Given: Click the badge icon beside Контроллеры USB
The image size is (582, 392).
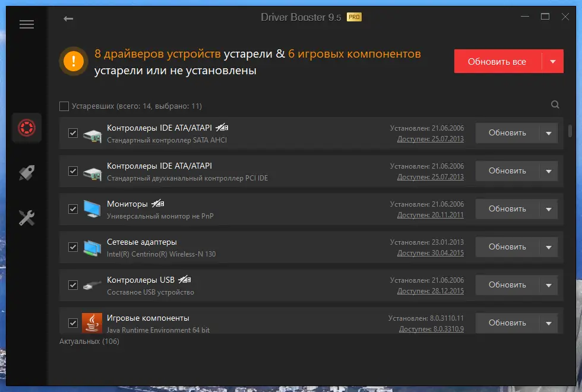Looking at the screenshot, I should [185, 280].
